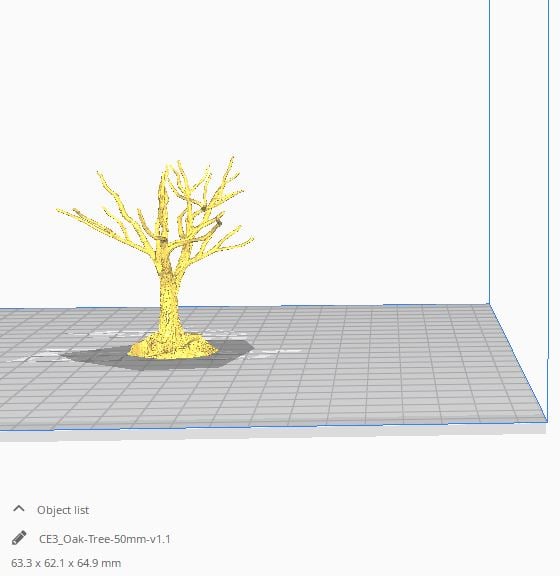Screen dimensions: 560x576
Task: Click the tall blue vertical build volume edge
Action: coord(489,151)
